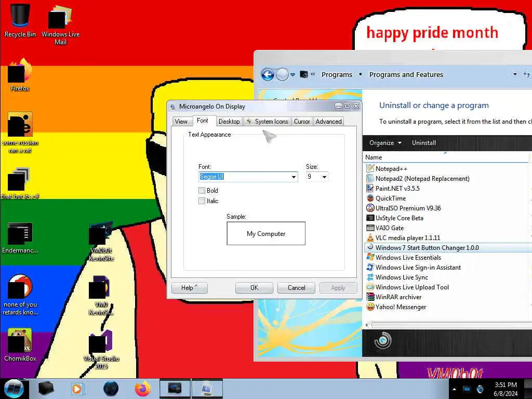The image size is (532, 399).
Task: Switch to the Desktop tab
Action: point(229,122)
